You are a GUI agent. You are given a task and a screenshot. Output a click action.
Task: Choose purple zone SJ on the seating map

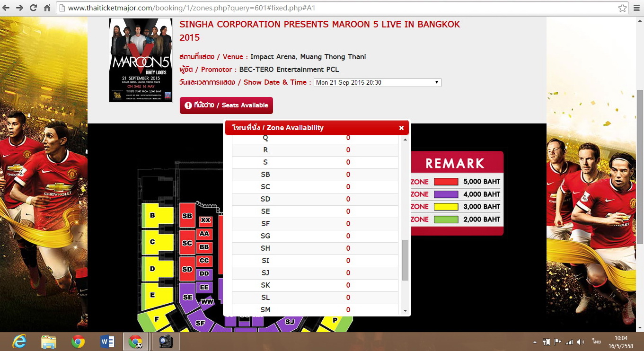coord(290,322)
